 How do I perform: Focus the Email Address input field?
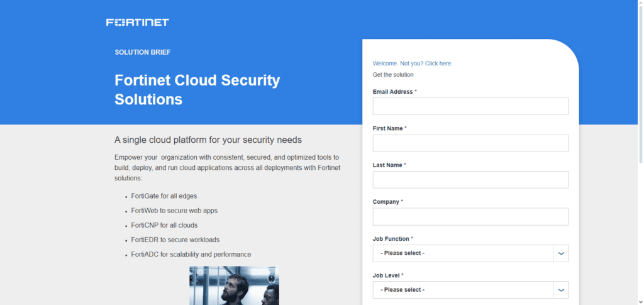tap(470, 106)
